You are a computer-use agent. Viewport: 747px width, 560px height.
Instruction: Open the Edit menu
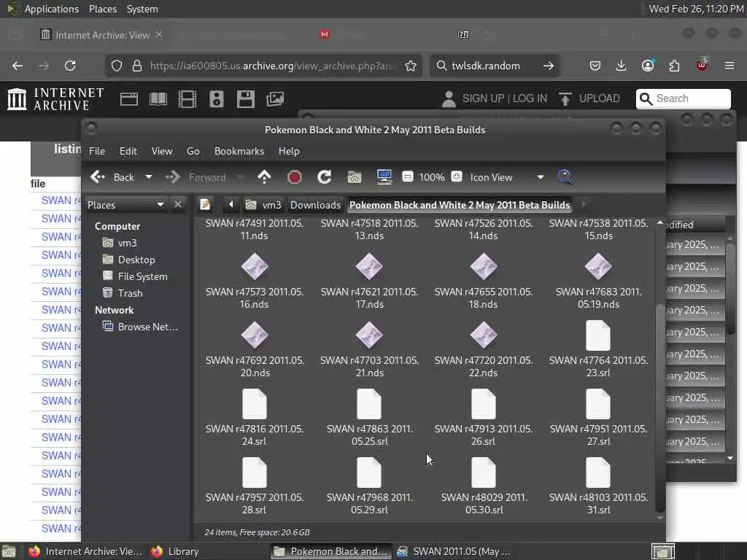(x=128, y=151)
